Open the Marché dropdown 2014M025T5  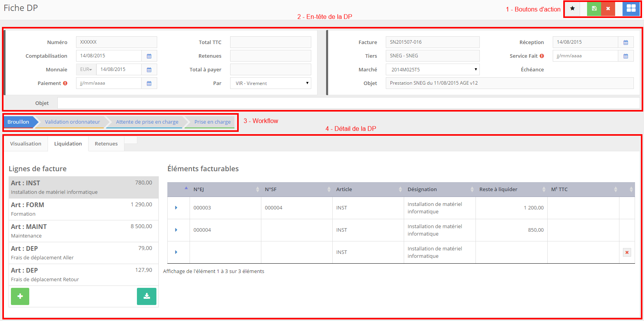coord(433,70)
